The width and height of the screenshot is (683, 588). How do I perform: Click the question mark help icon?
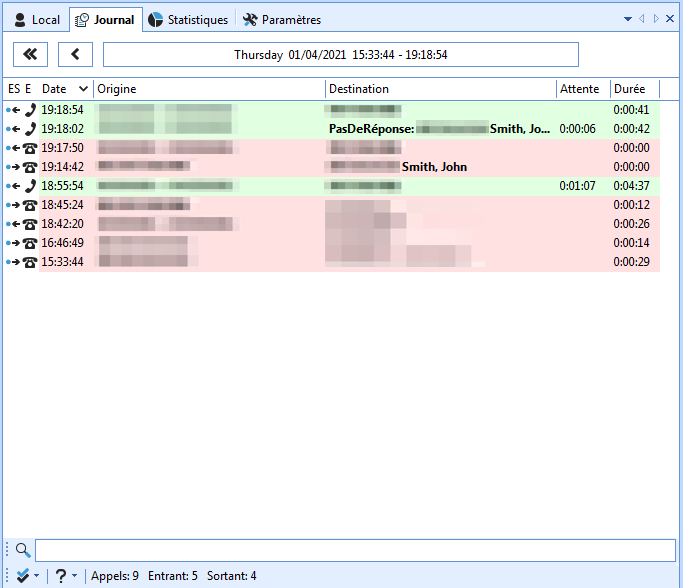click(60, 576)
